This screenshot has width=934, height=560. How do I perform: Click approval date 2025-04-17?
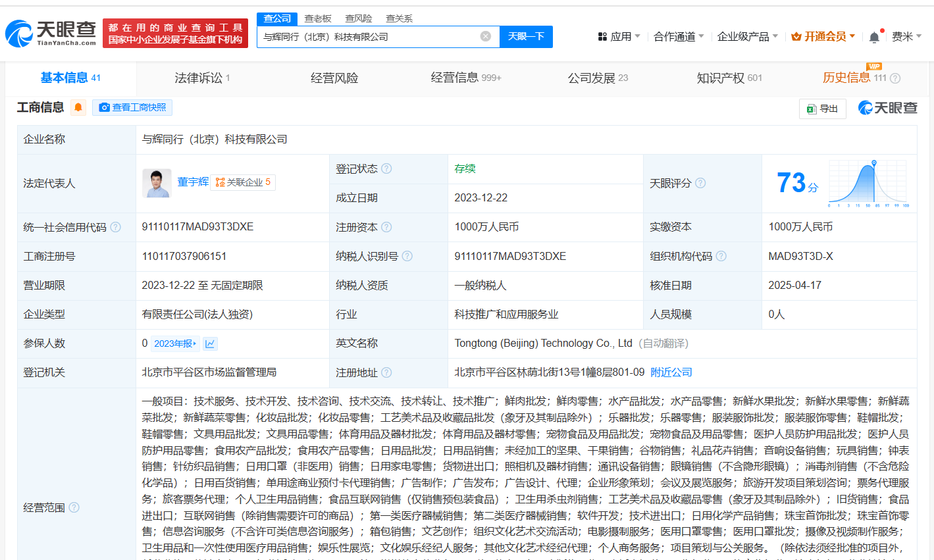tap(794, 285)
